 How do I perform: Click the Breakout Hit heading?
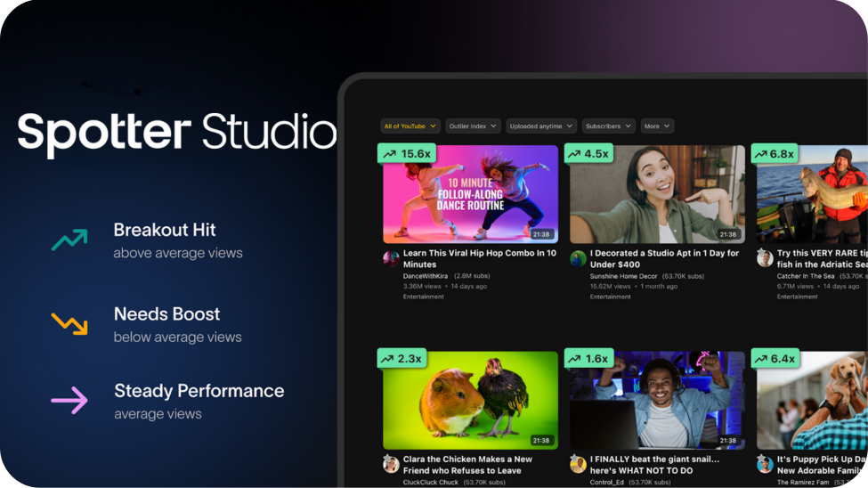[x=165, y=230]
